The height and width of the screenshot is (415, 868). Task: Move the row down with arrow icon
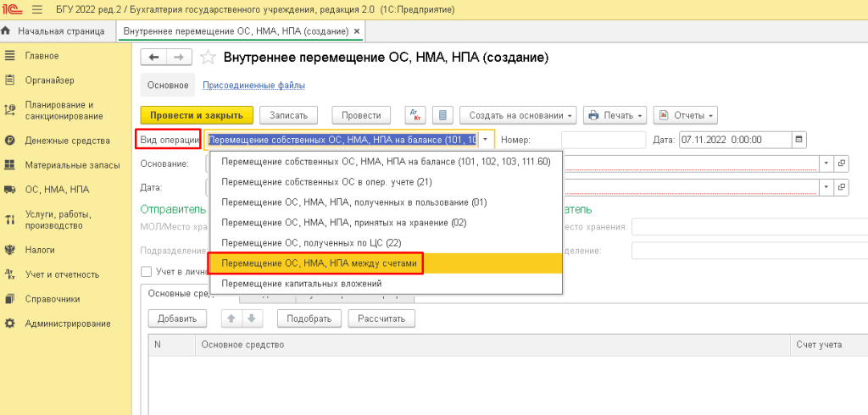click(x=252, y=318)
